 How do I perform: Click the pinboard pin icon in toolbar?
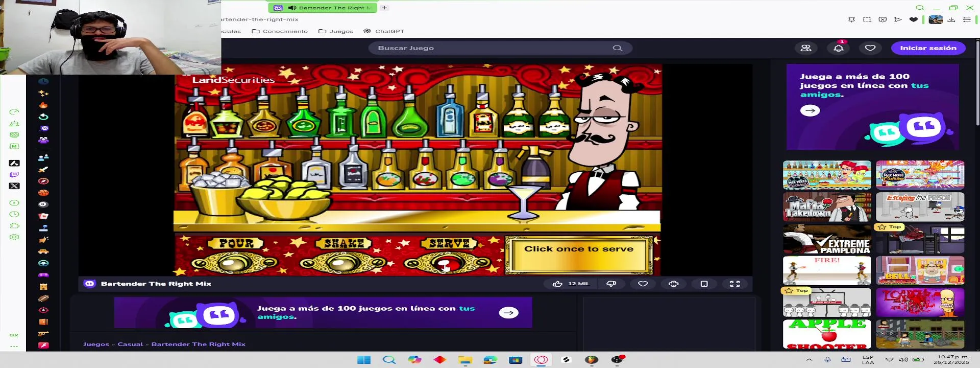pyautogui.click(x=852, y=19)
